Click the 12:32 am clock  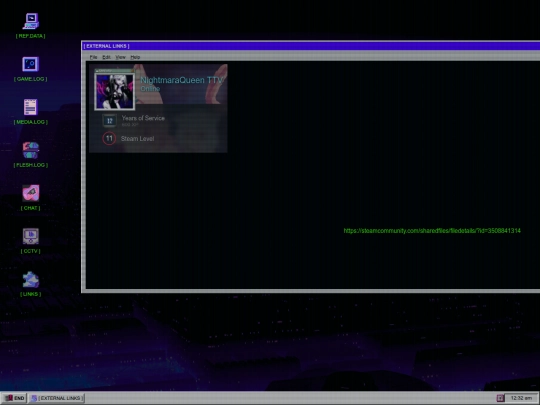pos(521,398)
